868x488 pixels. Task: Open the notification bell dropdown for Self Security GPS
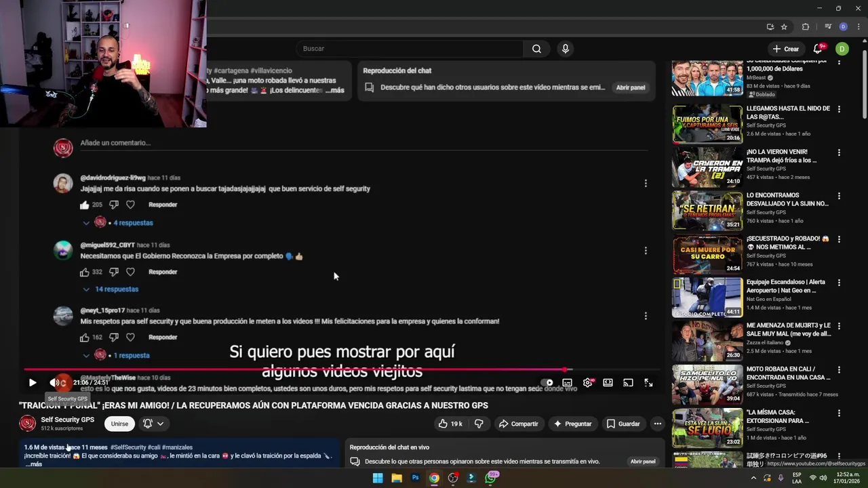153,424
